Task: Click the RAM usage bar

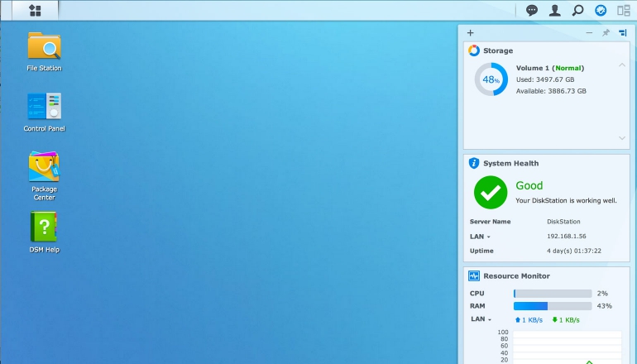Action: tap(552, 306)
